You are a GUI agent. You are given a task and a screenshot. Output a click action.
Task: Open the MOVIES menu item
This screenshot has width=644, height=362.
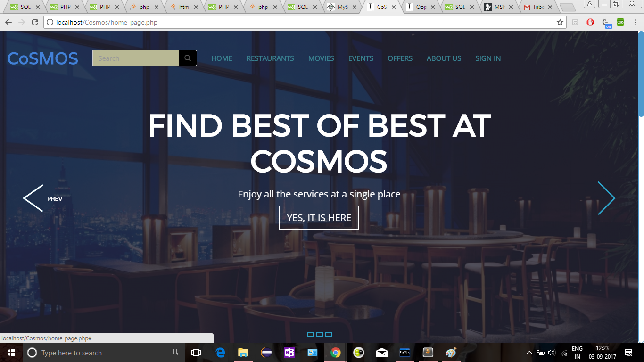click(321, 58)
